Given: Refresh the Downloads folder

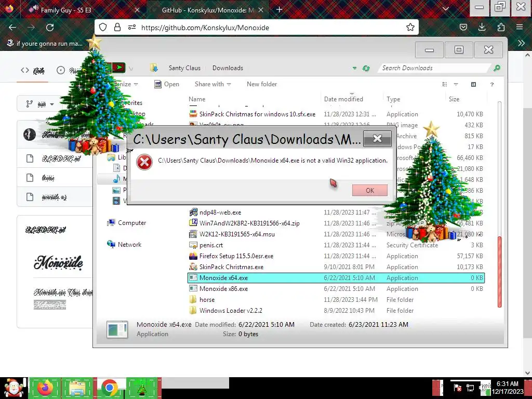Looking at the screenshot, I should pyautogui.click(x=366, y=68).
